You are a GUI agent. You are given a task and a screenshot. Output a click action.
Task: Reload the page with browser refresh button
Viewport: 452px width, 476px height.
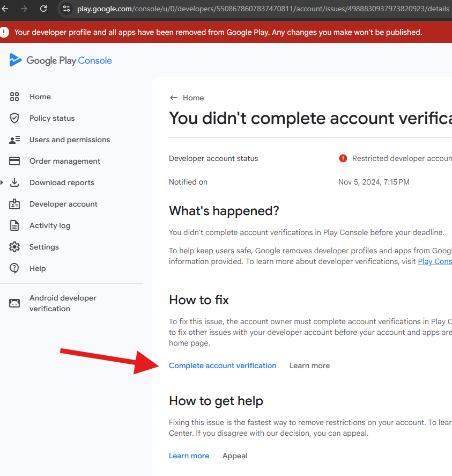tap(43, 9)
